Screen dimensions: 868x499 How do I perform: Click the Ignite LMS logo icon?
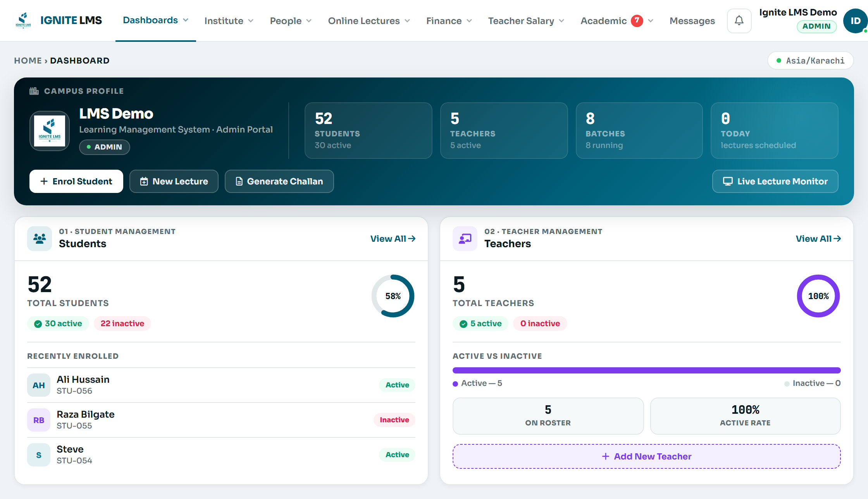pyautogui.click(x=23, y=20)
